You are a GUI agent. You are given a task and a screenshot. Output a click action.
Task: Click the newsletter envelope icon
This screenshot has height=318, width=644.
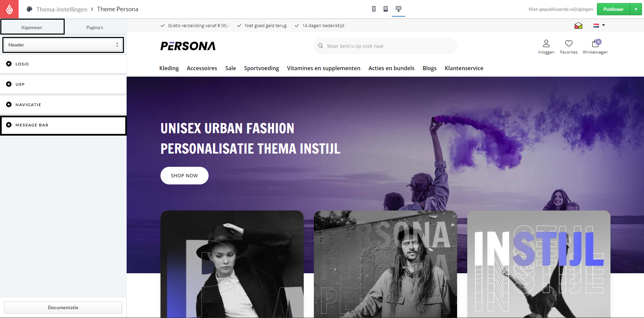[x=578, y=25]
